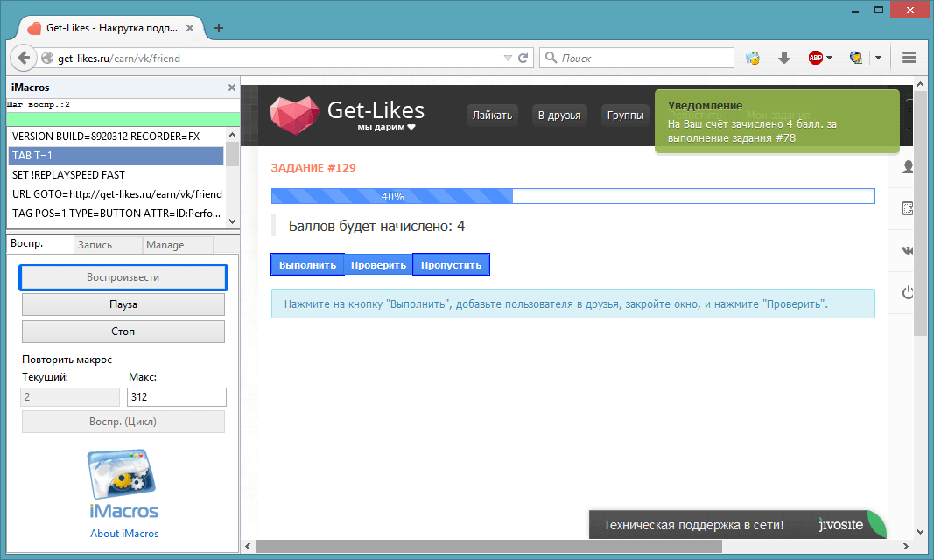The image size is (934, 560).
Task: Click the Пропустить button
Action: (x=451, y=265)
